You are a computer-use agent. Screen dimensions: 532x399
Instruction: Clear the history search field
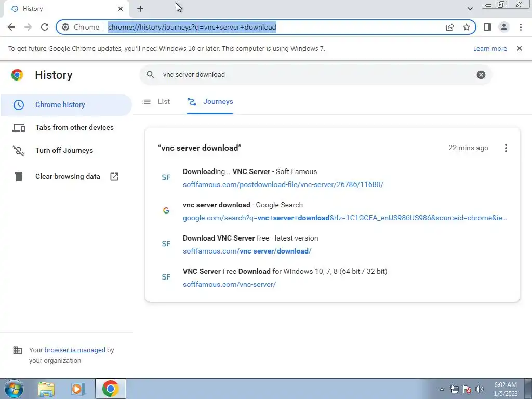481,75
